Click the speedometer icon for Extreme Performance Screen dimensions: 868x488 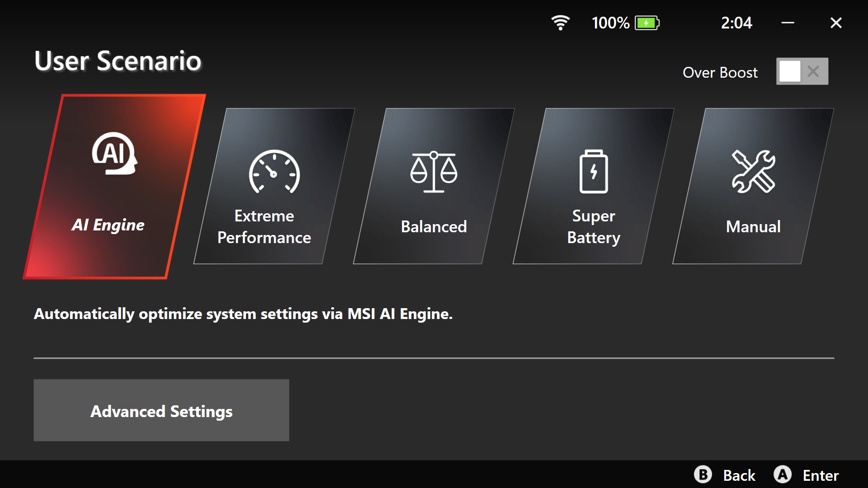tap(274, 172)
